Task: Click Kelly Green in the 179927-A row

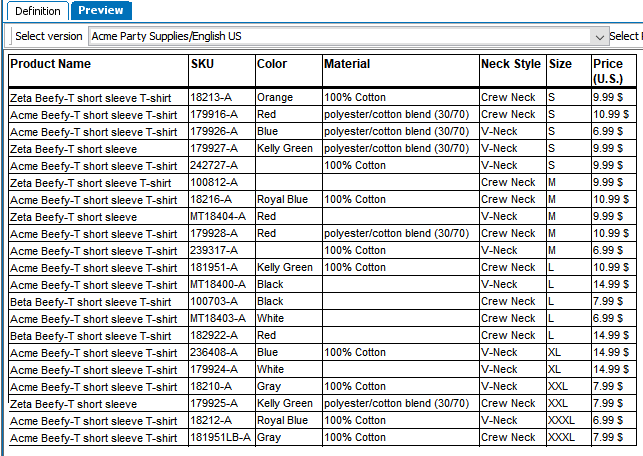Action: [x=285, y=149]
